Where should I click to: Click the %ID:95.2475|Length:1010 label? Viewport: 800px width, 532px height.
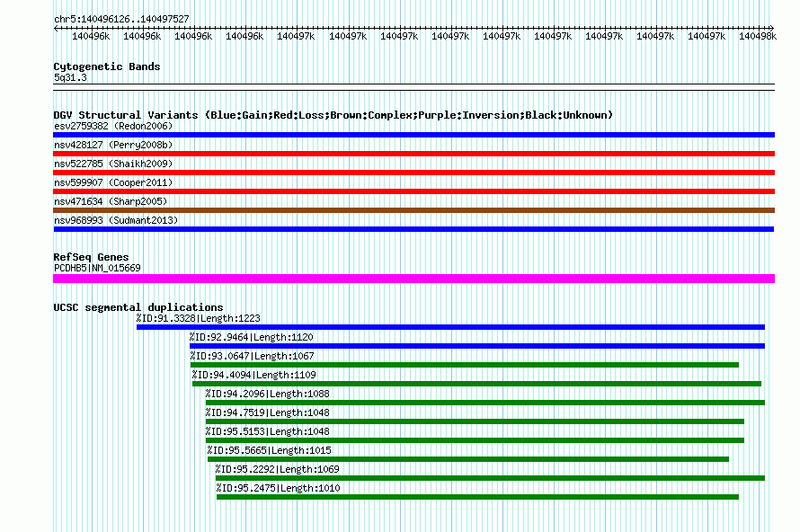[x=279, y=488]
